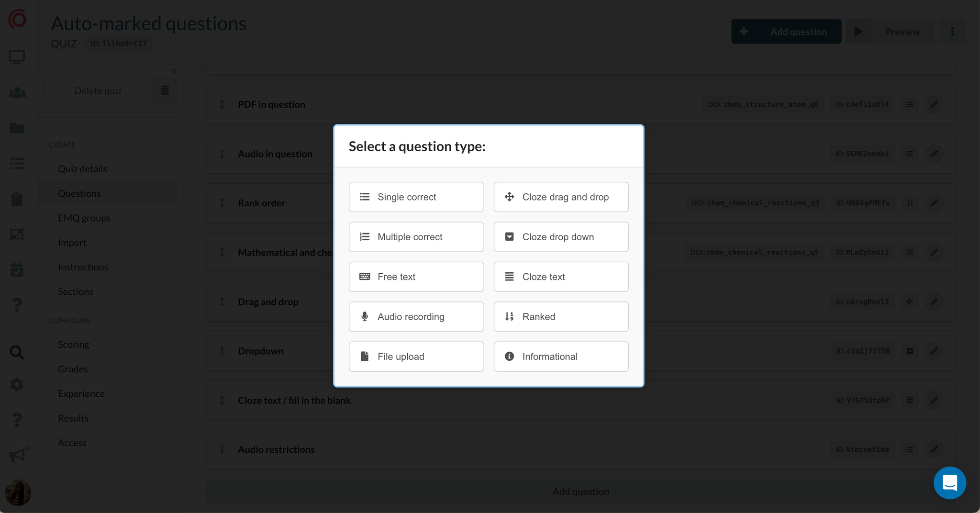Select Cloze drop down question type
980x513 pixels.
coord(560,237)
